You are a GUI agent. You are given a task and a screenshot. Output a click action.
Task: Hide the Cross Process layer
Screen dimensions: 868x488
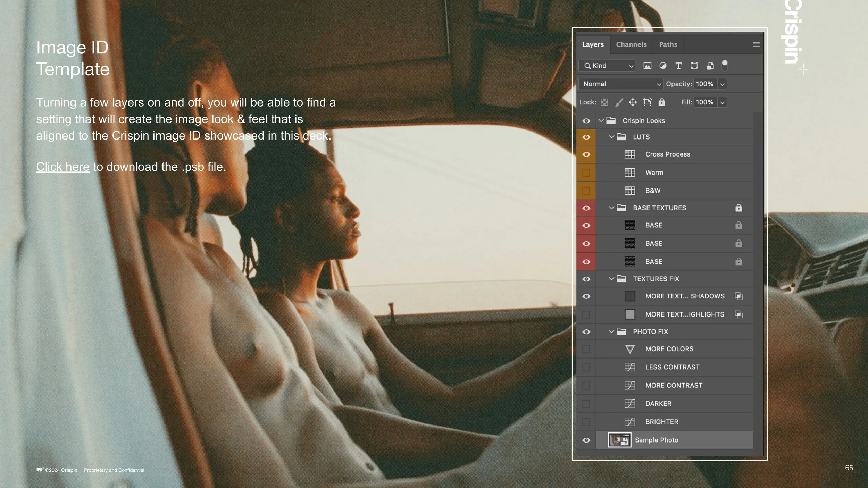[586, 154]
